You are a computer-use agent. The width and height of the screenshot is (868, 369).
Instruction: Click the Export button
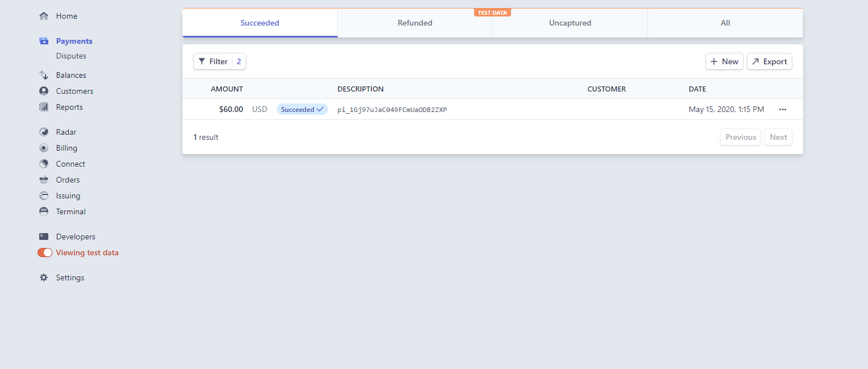769,61
